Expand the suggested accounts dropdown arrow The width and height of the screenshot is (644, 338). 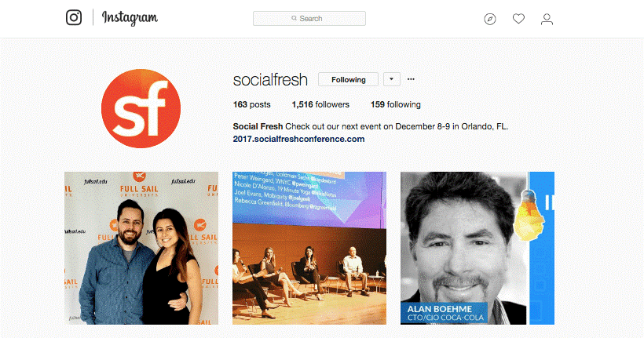pyautogui.click(x=392, y=79)
